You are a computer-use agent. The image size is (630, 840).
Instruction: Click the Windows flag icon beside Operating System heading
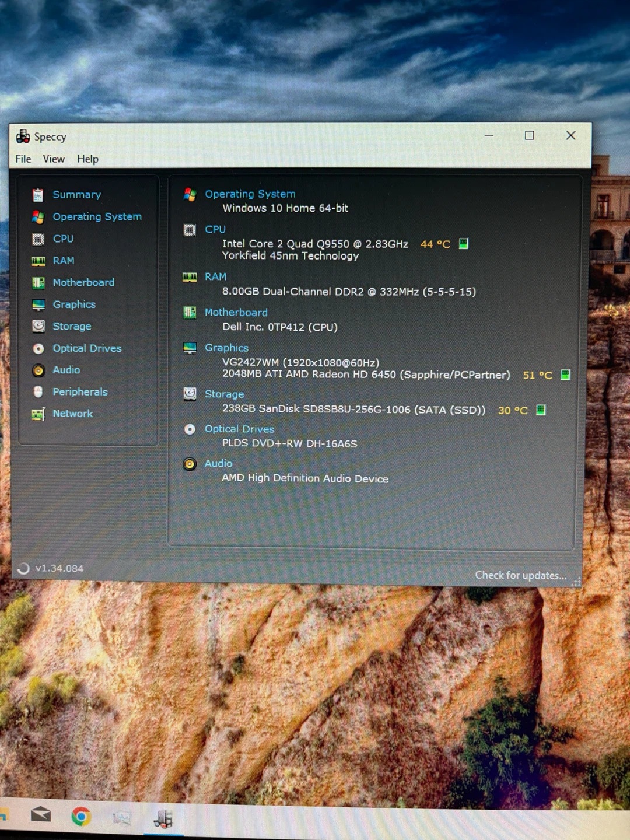point(190,194)
